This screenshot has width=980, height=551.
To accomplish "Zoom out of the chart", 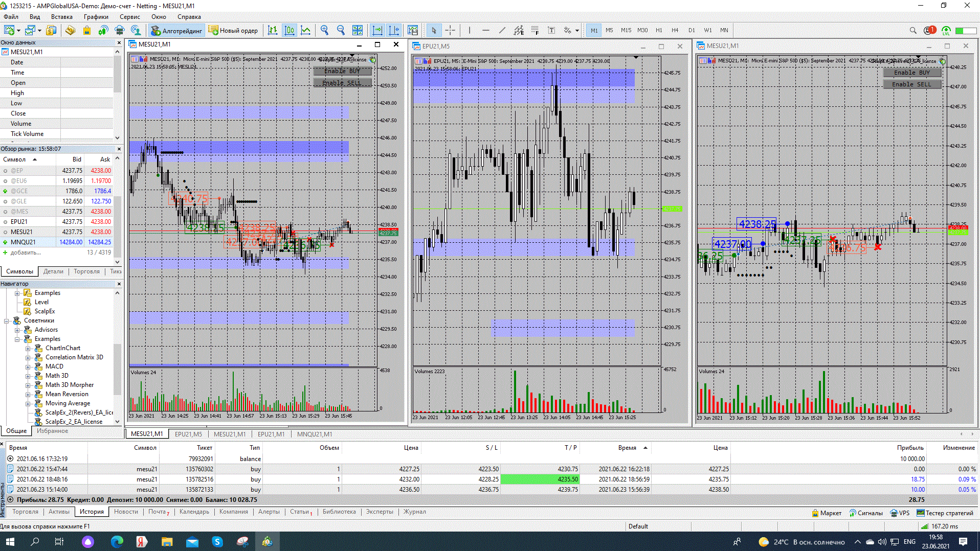I will [341, 31].
